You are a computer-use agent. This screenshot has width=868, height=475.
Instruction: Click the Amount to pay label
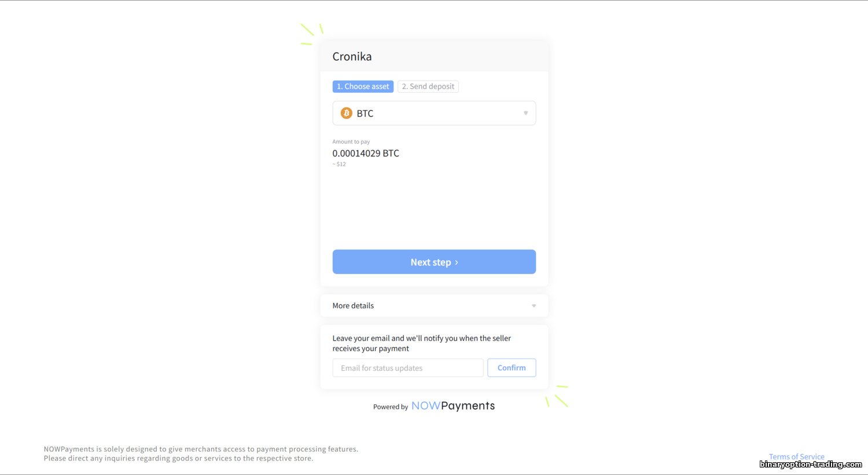click(351, 142)
